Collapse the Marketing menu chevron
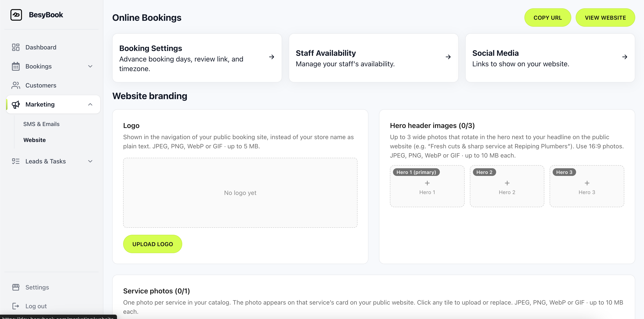This screenshot has width=644, height=319. pyautogui.click(x=90, y=104)
